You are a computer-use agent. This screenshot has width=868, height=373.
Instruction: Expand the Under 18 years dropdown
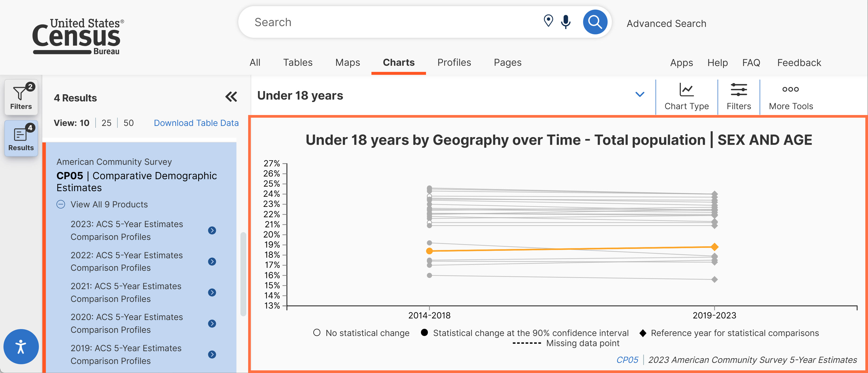click(x=640, y=94)
